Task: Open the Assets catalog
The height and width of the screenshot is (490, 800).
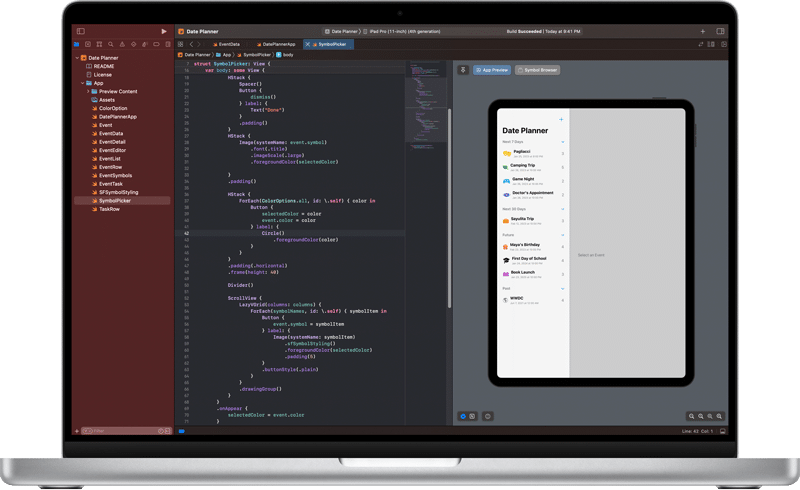Action: pyautogui.click(x=103, y=100)
